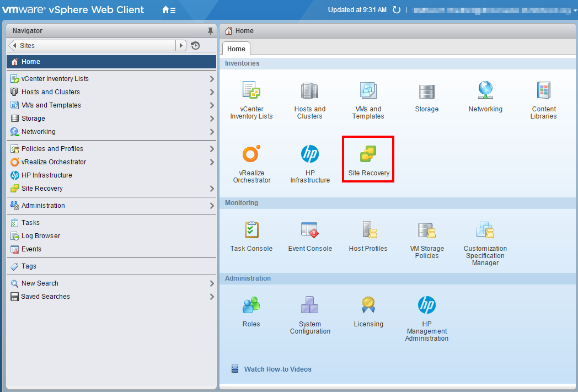578x392 pixels.
Task: Select HP Infrastructure in the Navigator
Action: pyautogui.click(x=111, y=175)
